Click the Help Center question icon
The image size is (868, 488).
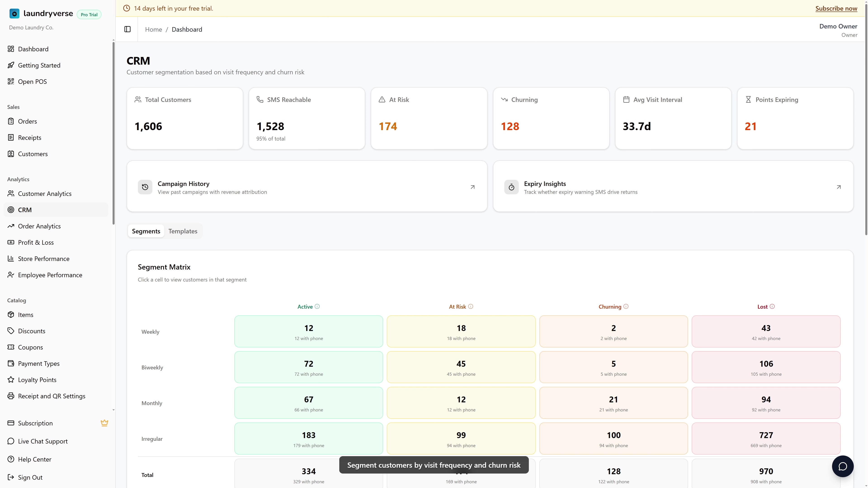[11, 459]
